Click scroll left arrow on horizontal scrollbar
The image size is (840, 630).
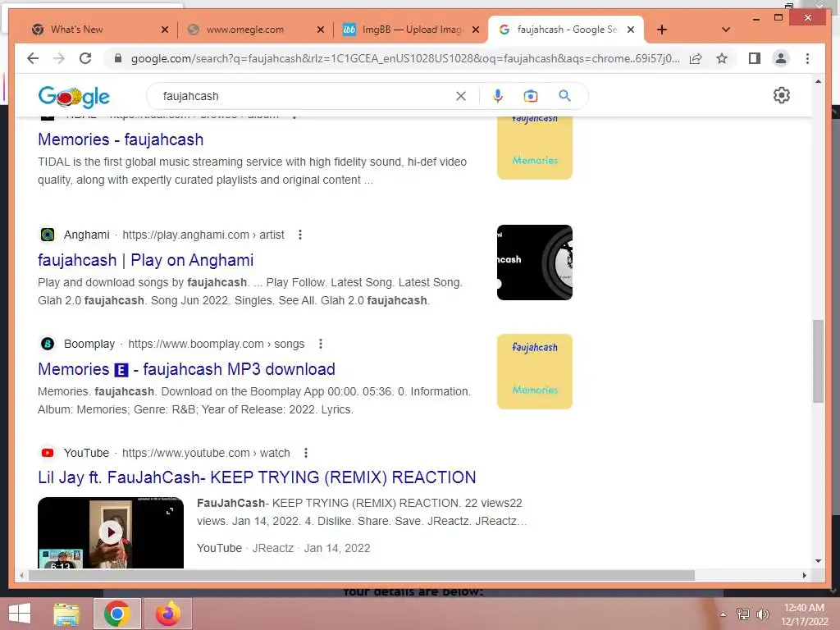[x=21, y=575]
